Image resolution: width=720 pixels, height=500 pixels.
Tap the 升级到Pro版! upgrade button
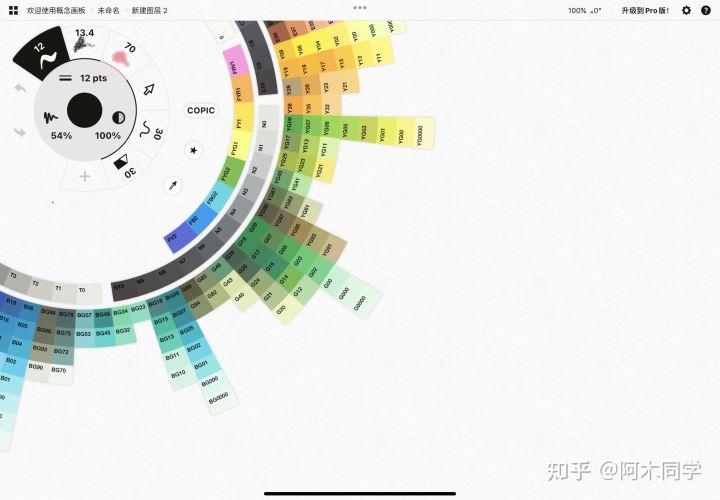[x=645, y=10]
